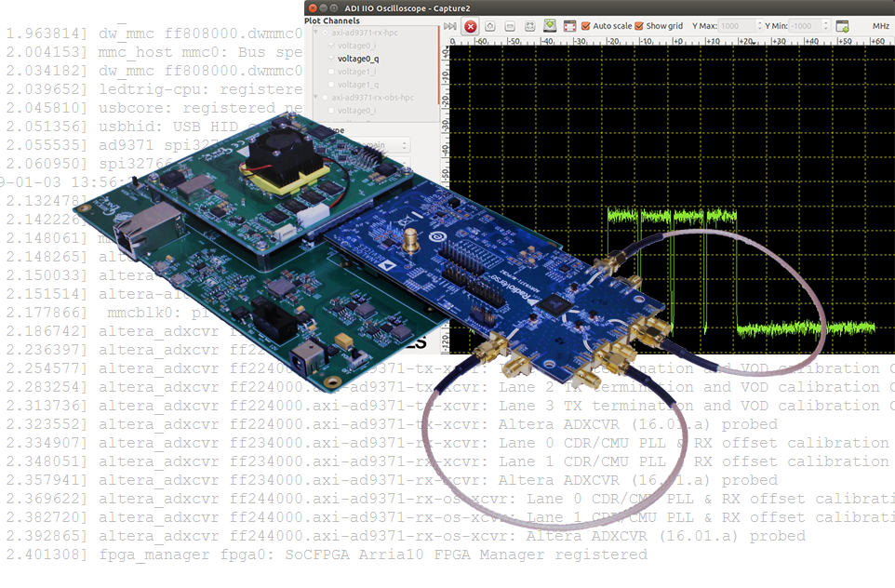Collapse the axi-ad9371-rx-hpc channel tree

(315, 31)
